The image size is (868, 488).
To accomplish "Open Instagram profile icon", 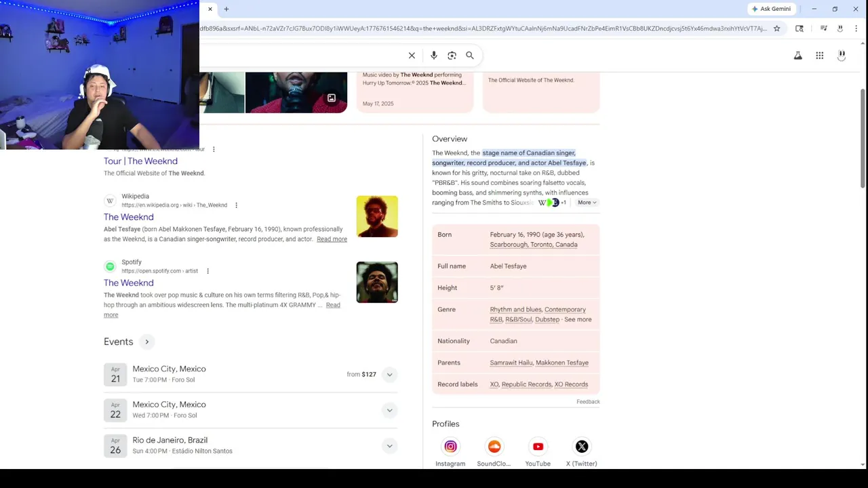I will (x=450, y=447).
